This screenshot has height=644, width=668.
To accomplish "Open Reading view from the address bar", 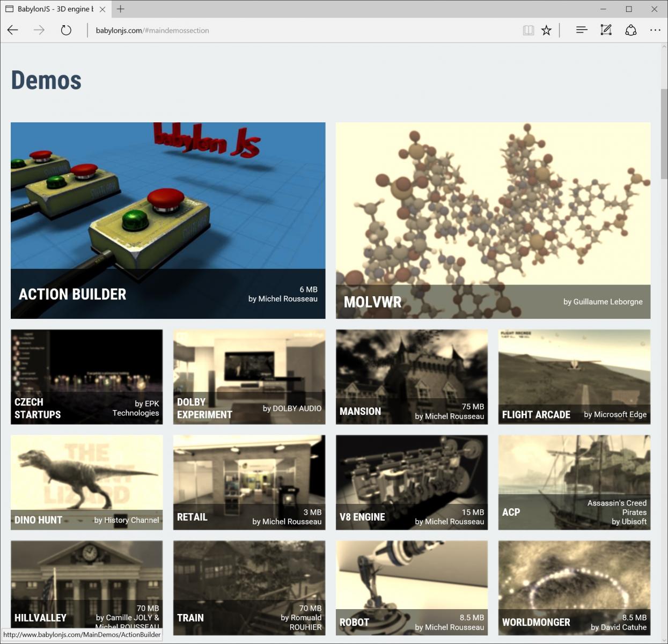I will pyautogui.click(x=528, y=30).
